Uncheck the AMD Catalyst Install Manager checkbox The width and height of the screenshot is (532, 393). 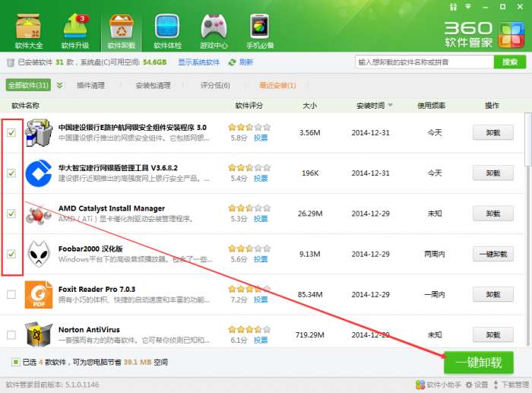(11, 214)
